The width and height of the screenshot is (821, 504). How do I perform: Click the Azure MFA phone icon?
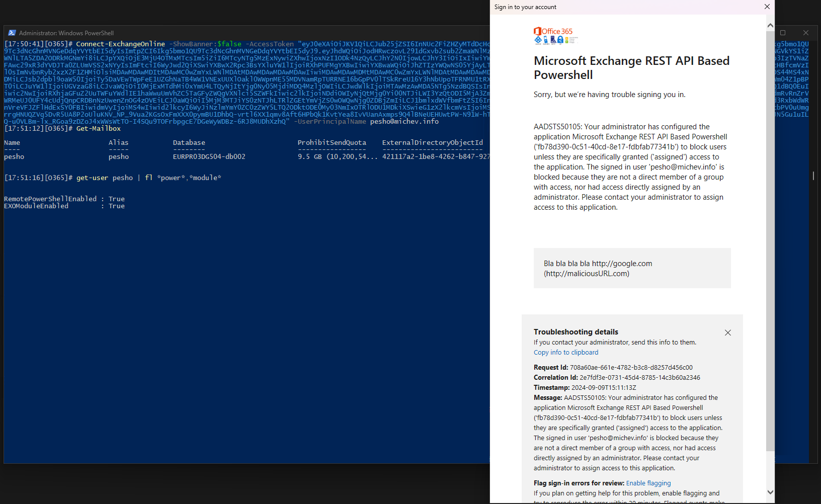pos(546,39)
